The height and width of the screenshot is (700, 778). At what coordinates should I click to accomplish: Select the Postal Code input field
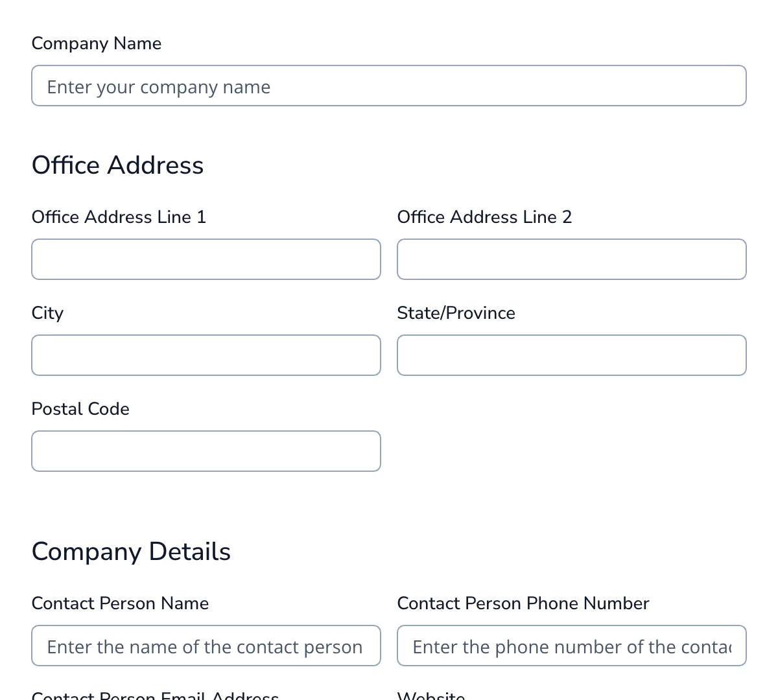206,451
